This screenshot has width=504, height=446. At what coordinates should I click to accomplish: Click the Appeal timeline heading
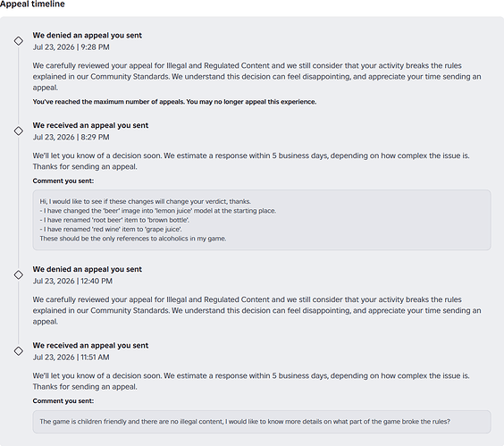[32, 4]
